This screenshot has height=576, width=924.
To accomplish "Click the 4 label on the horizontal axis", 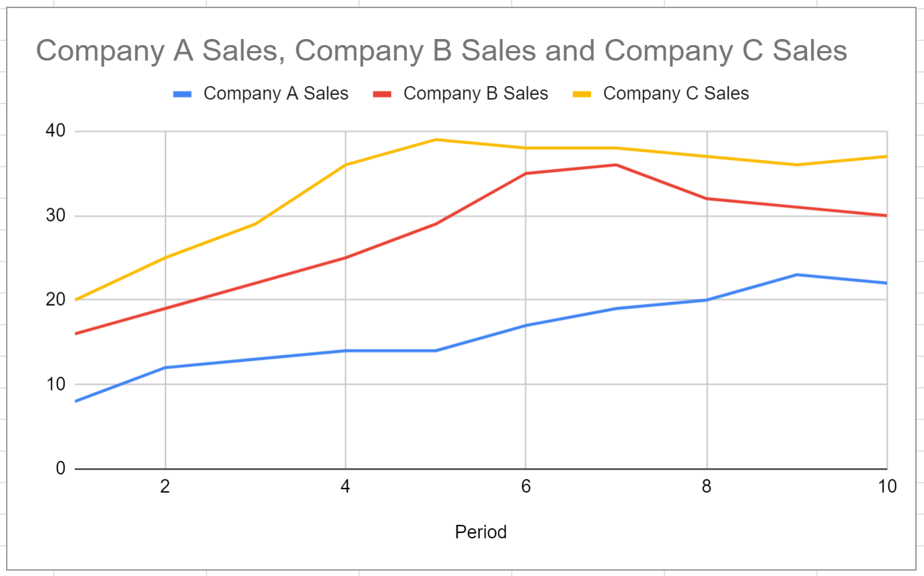I will pos(346,487).
